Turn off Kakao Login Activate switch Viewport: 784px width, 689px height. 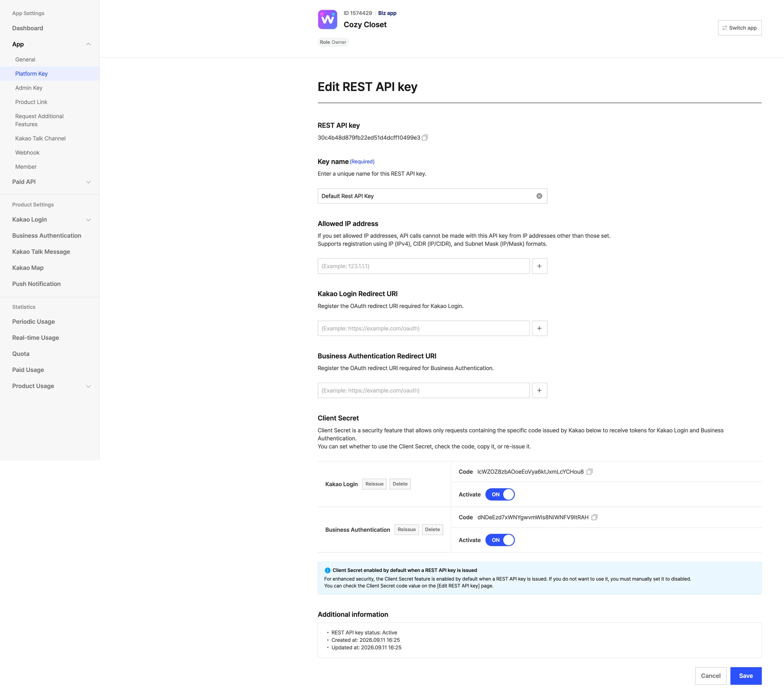click(500, 495)
